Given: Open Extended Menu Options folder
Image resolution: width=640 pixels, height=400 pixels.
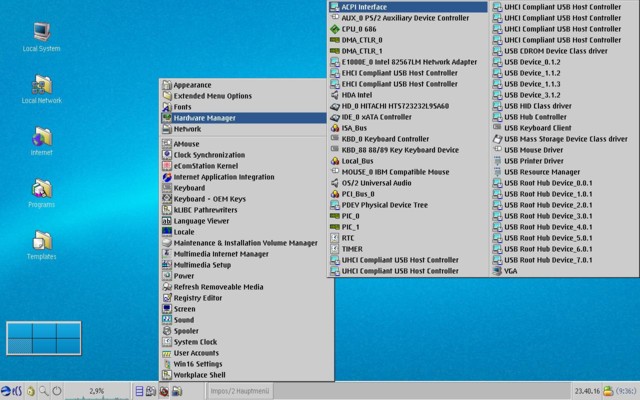Looking at the screenshot, I should (243, 96).
